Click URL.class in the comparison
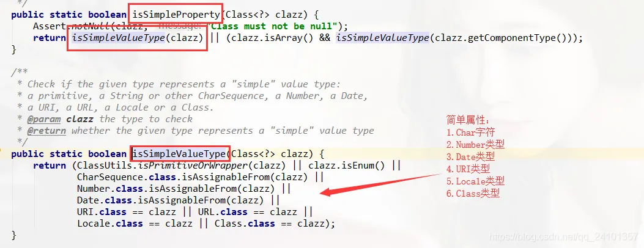Viewport: 644px width, 248px height. (223, 212)
